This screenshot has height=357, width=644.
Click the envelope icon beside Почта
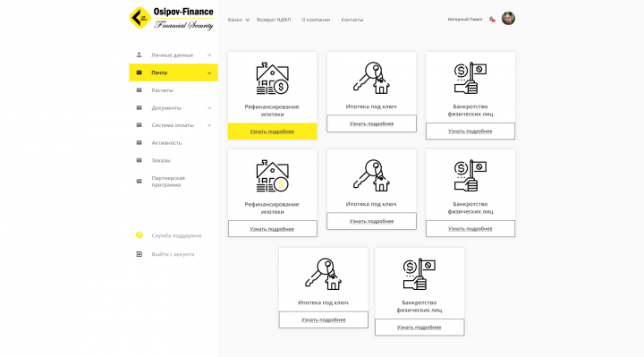[x=139, y=72]
